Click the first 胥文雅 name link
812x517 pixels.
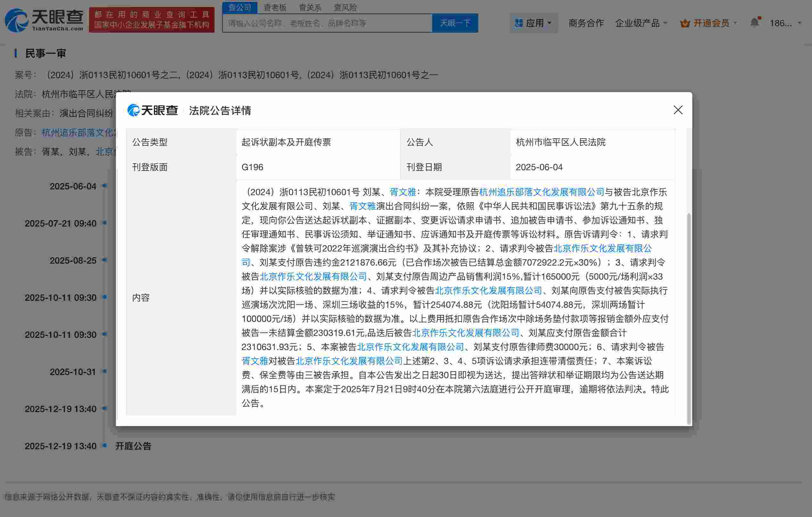[402, 192]
